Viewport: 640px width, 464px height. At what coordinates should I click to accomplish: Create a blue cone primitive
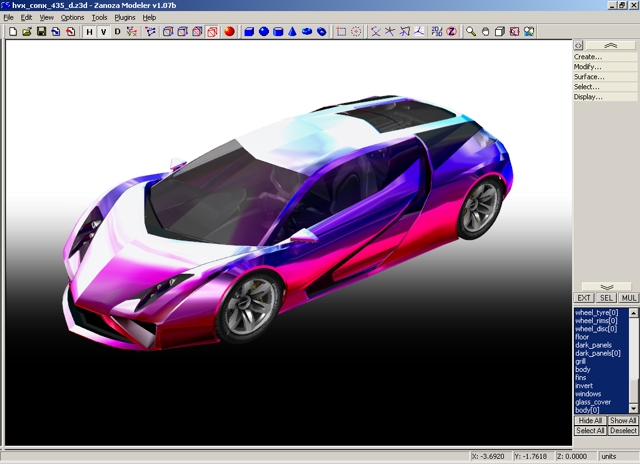292,32
